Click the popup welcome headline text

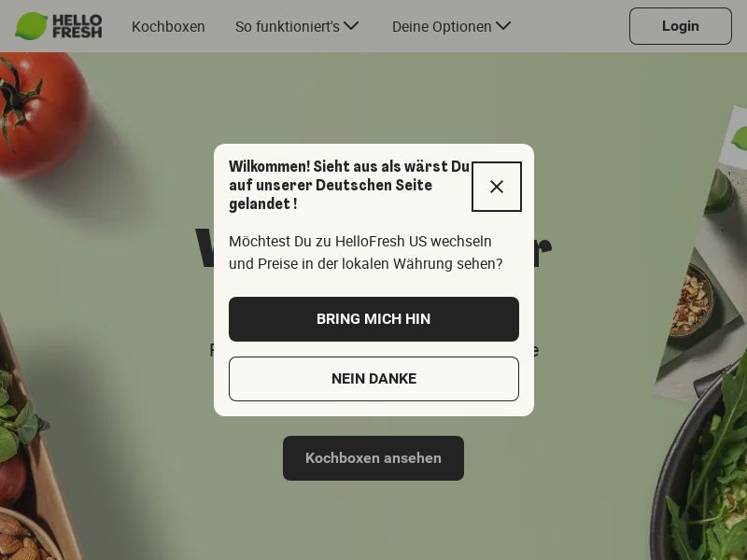tap(348, 185)
